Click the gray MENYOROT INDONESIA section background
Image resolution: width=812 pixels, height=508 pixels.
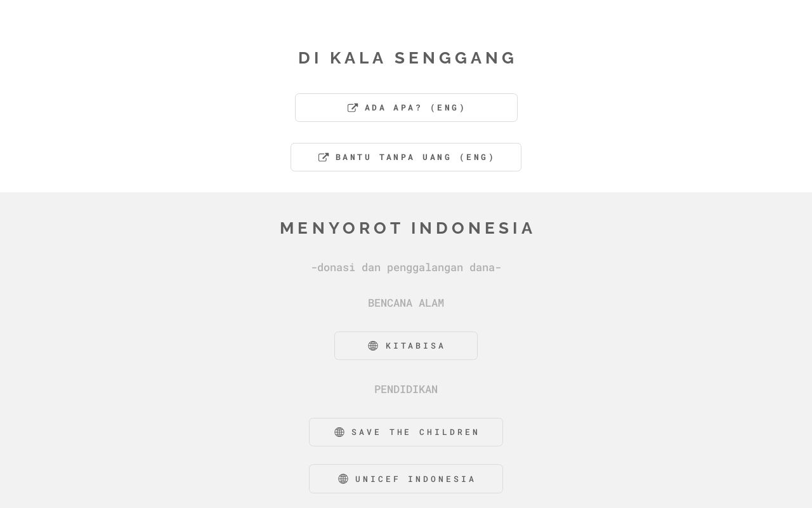coord(95,349)
